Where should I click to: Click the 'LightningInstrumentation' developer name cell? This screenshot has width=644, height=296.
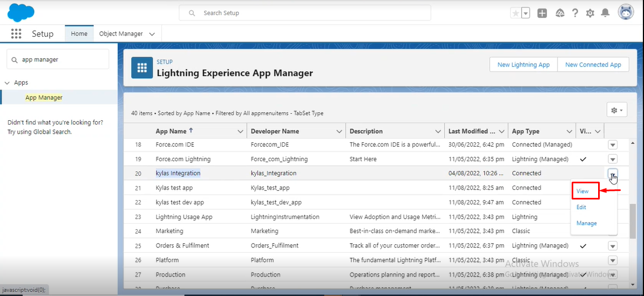pyautogui.click(x=285, y=216)
